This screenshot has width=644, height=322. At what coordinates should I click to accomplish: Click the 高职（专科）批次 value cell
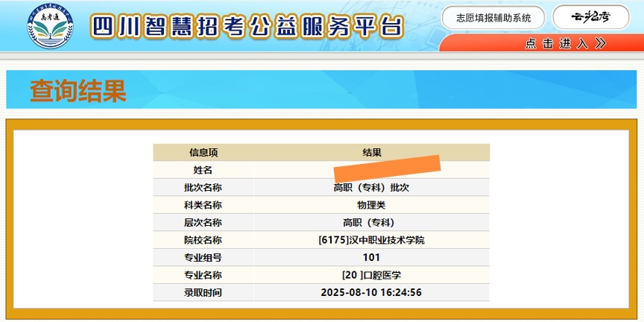click(x=371, y=188)
